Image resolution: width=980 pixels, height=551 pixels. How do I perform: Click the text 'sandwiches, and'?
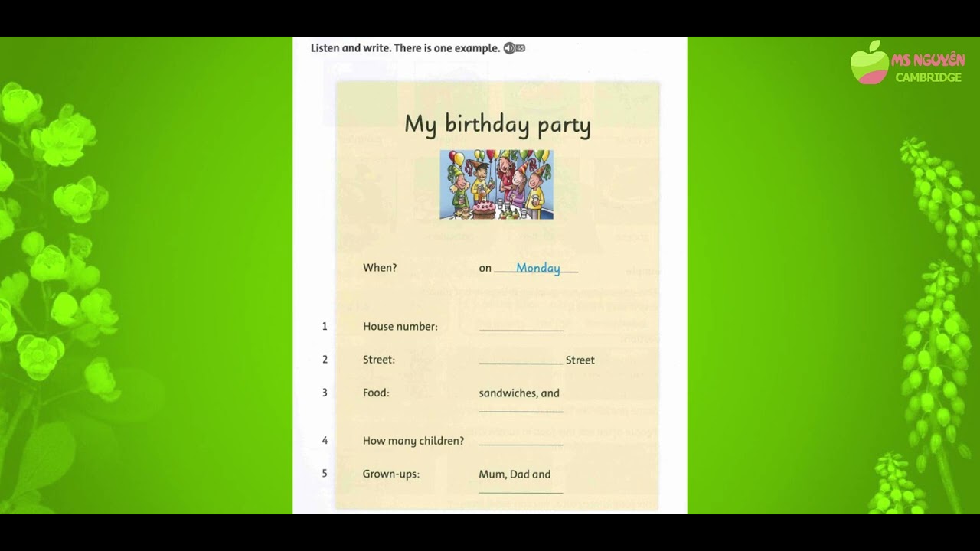pos(519,393)
